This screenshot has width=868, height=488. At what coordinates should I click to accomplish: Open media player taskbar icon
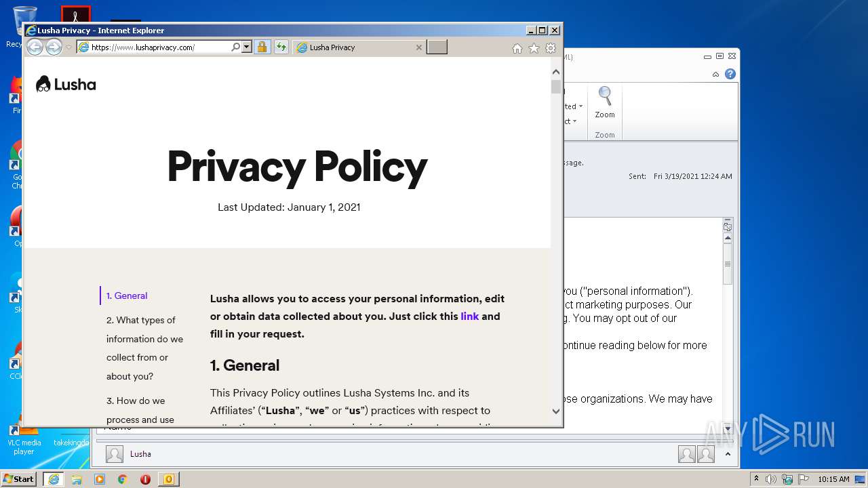pyautogui.click(x=100, y=479)
